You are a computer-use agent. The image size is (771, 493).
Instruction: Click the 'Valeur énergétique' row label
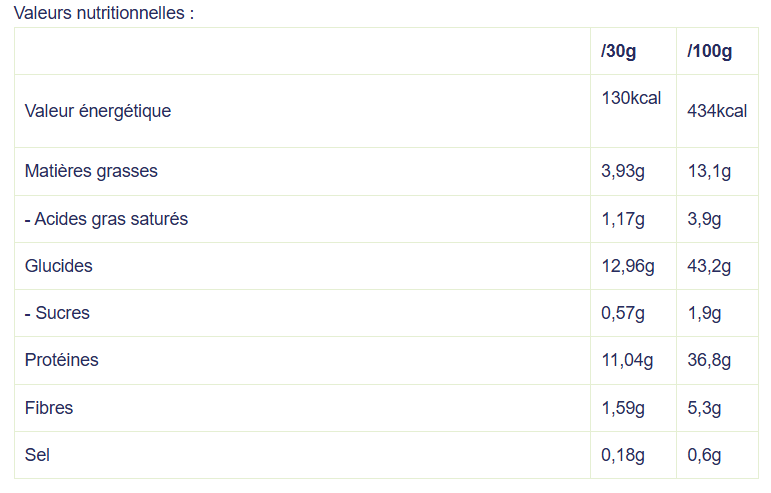98,111
